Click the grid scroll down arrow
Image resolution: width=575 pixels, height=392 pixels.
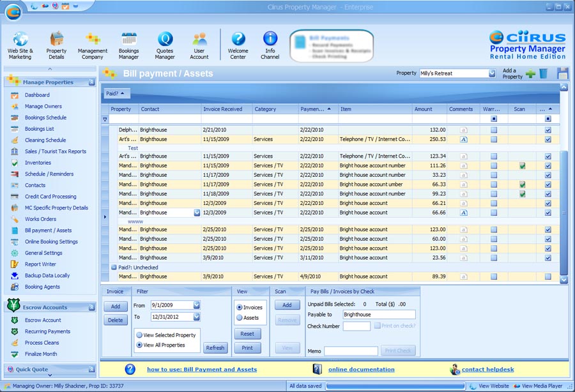[564, 280]
